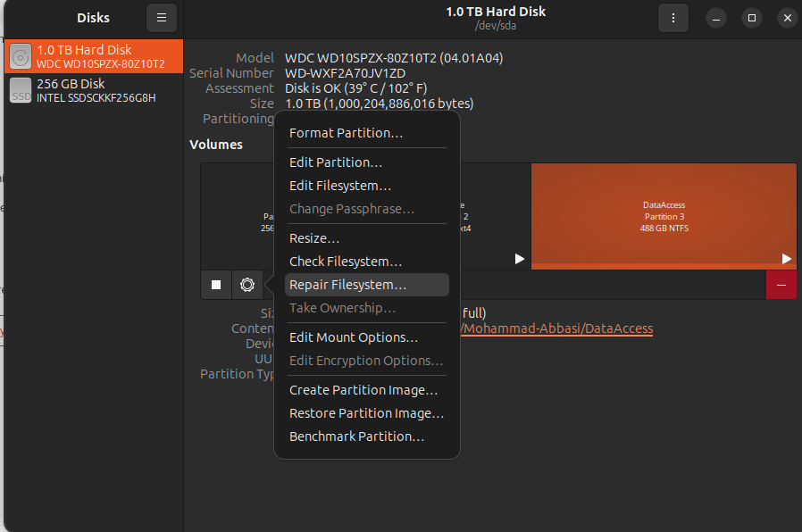Choose Resize from the partition menu
Viewport: 802px width, 532px height.
coord(314,238)
